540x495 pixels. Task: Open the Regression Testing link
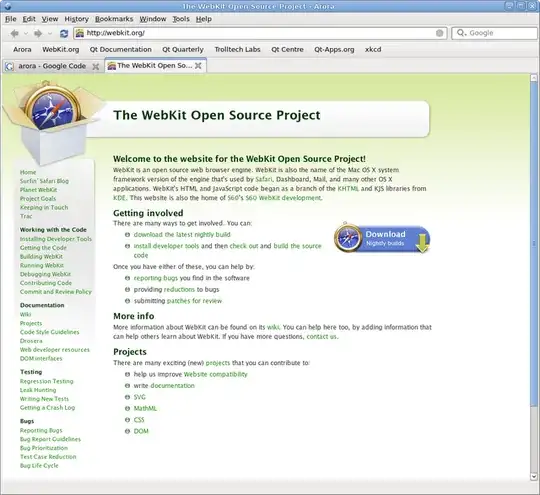pos(46,381)
